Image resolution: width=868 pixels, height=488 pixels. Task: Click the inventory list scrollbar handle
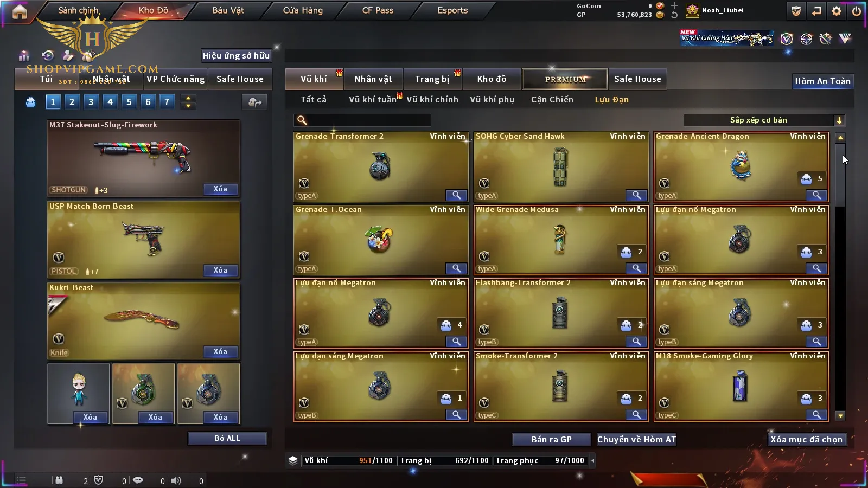pos(840,175)
